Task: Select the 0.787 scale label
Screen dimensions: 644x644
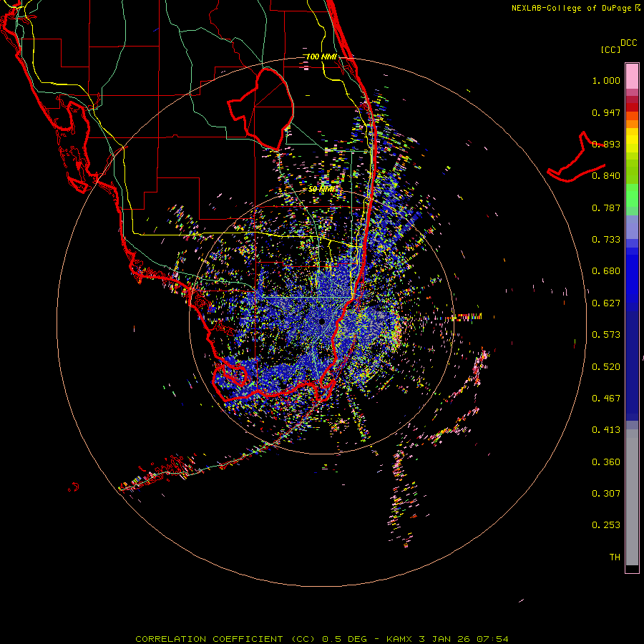Action: pos(606,208)
